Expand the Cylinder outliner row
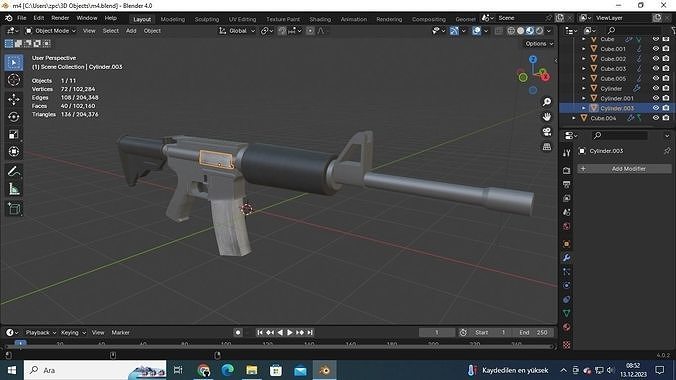 [584, 88]
